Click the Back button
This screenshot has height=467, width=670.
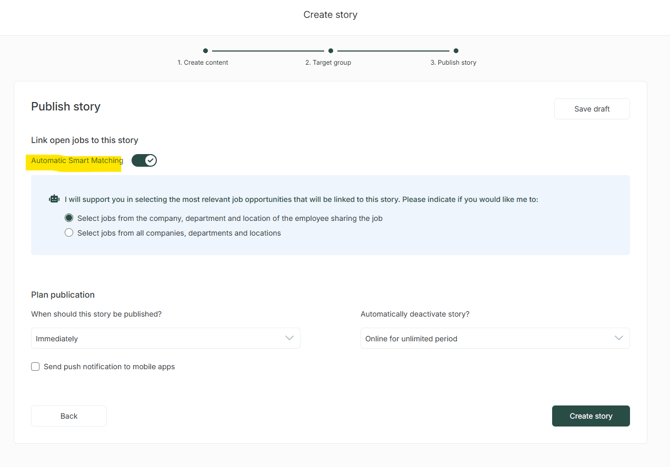coord(69,416)
